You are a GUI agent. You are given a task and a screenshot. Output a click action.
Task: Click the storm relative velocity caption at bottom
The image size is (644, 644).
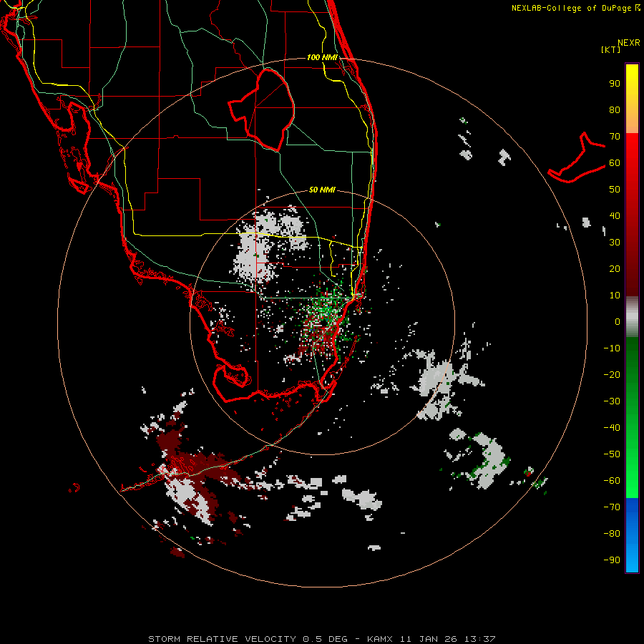coord(322,639)
